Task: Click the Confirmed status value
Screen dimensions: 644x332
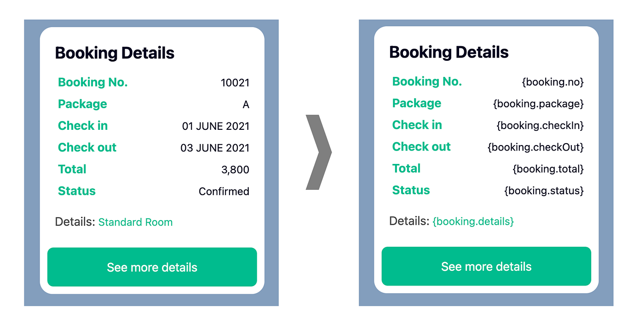Action: 224,191
